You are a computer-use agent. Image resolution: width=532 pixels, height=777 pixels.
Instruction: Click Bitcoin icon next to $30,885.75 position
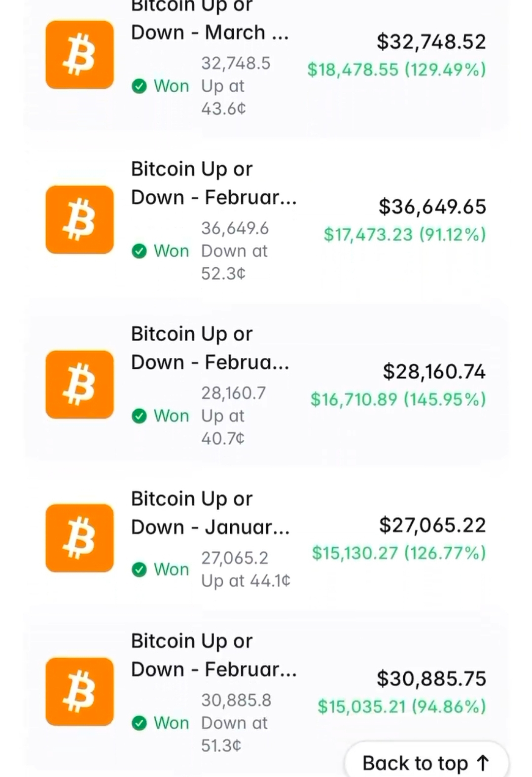point(79,692)
